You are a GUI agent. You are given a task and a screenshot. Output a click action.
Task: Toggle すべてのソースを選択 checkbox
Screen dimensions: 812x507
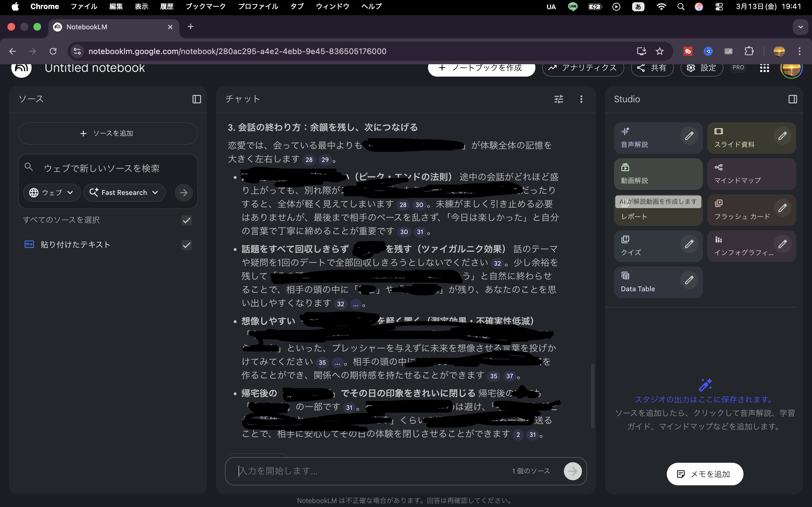coord(187,220)
